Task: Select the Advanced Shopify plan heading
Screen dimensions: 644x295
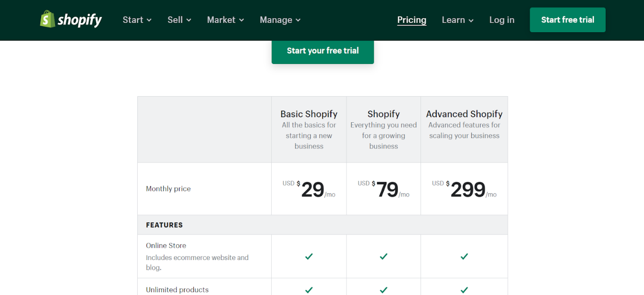Action: (x=464, y=114)
